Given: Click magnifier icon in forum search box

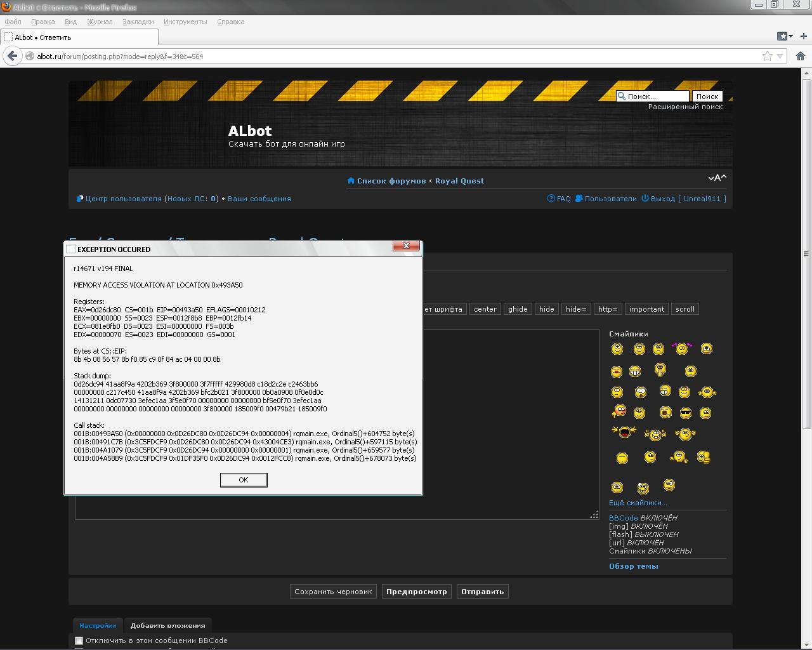Looking at the screenshot, I should click(x=622, y=96).
